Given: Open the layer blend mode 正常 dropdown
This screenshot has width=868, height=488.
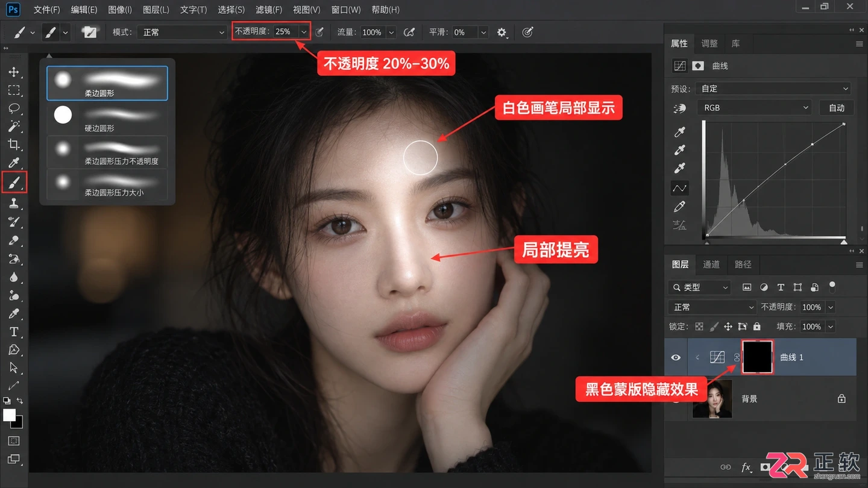Looking at the screenshot, I should pyautogui.click(x=712, y=307).
